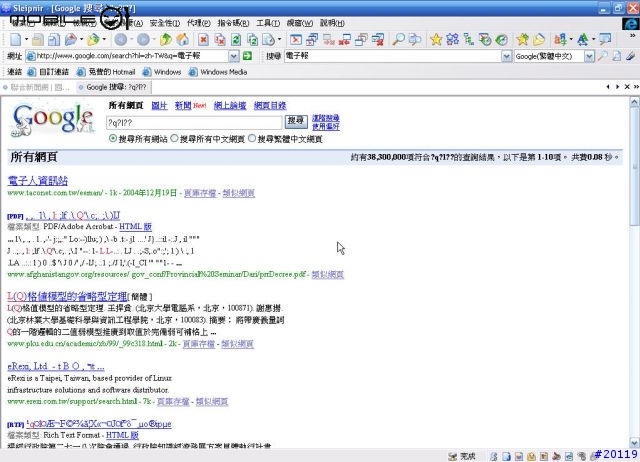Select 搜尋繁體中文網頁 radio button
Image resolution: width=640 pixels, height=462 pixels.
click(252, 139)
